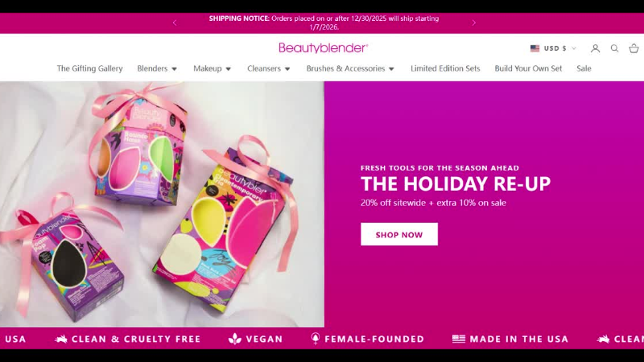Click the Beautyblender logo
644x362 pixels.
tap(324, 48)
